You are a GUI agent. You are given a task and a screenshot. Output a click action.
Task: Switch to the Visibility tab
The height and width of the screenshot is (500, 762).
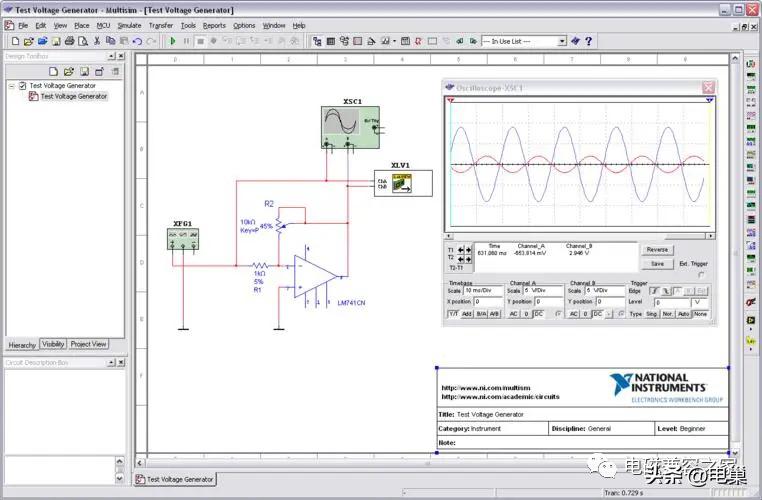[53, 344]
